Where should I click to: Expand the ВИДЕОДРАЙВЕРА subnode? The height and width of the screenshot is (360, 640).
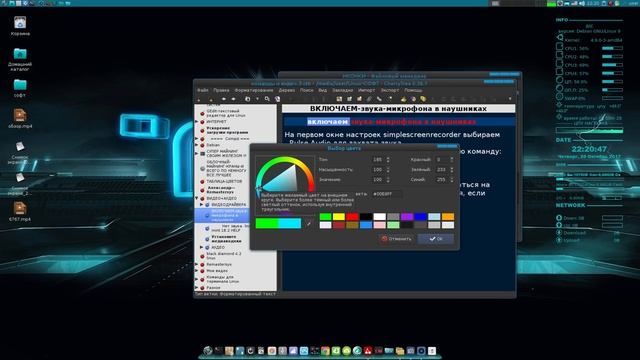[x=202, y=204]
